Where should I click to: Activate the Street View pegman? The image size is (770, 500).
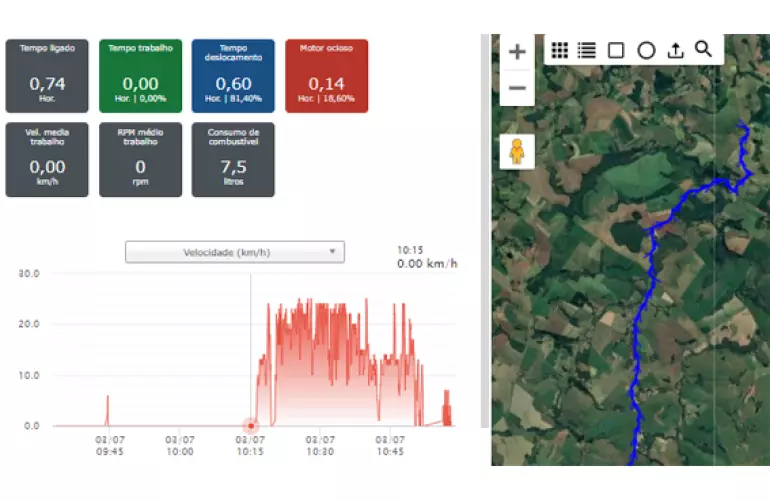(x=517, y=151)
